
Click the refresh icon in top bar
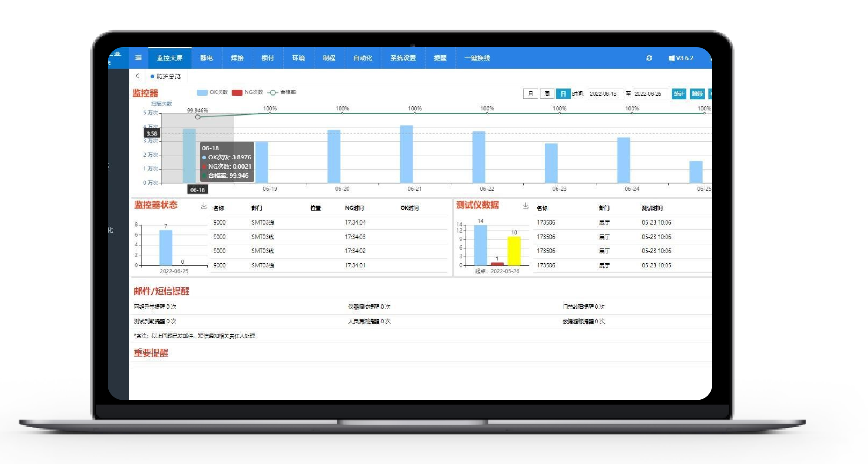pos(649,58)
